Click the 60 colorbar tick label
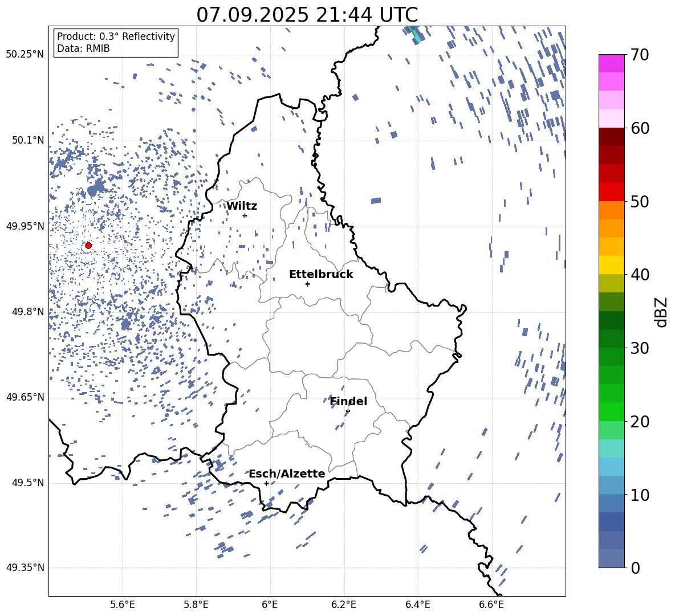The image size is (675, 616). click(x=640, y=128)
